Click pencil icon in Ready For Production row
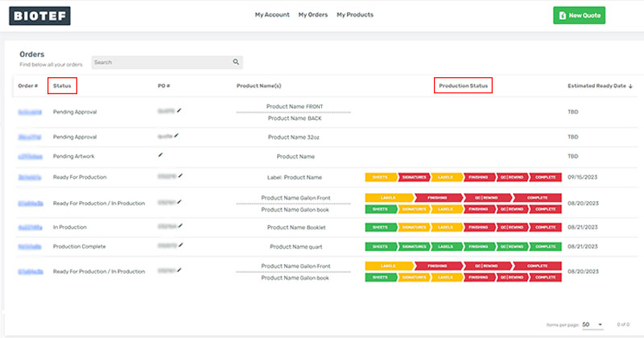The image size is (644, 338). (182, 175)
